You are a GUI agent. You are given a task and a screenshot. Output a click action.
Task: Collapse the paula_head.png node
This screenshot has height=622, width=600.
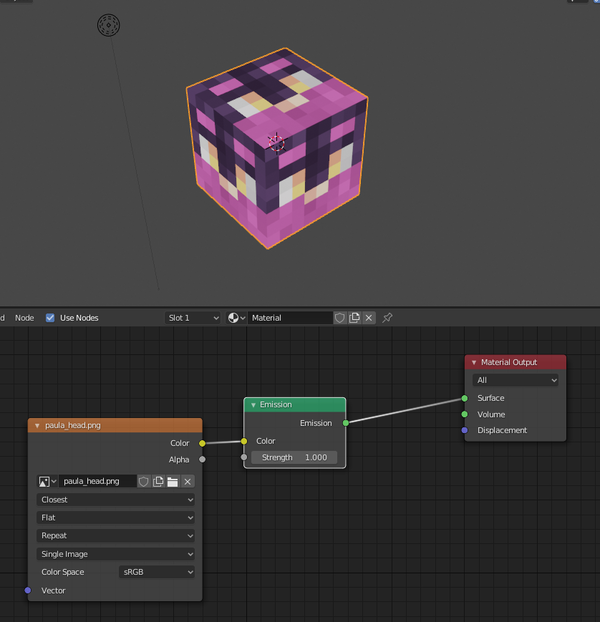tap(37, 426)
